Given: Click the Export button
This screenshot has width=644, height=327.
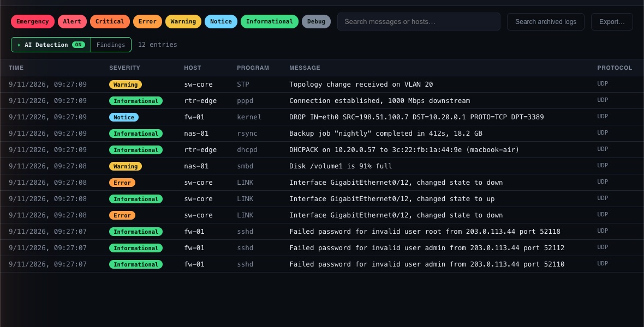Looking at the screenshot, I should coord(612,21).
